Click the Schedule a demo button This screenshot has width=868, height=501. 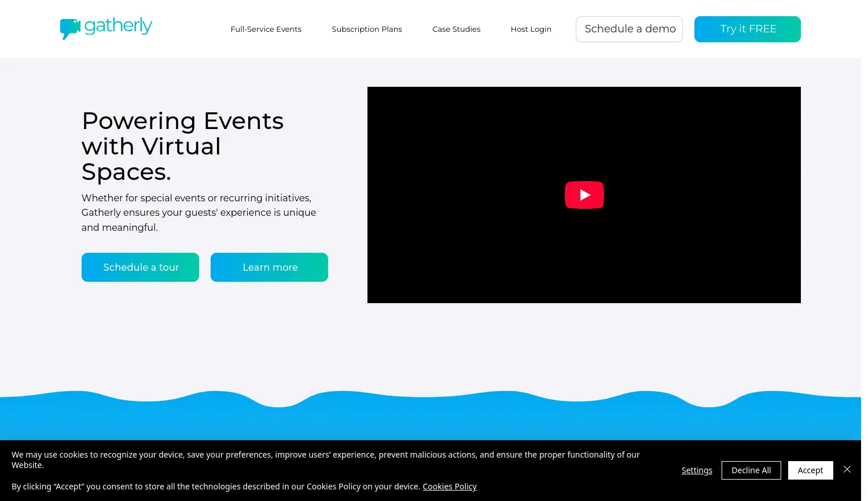(x=629, y=29)
